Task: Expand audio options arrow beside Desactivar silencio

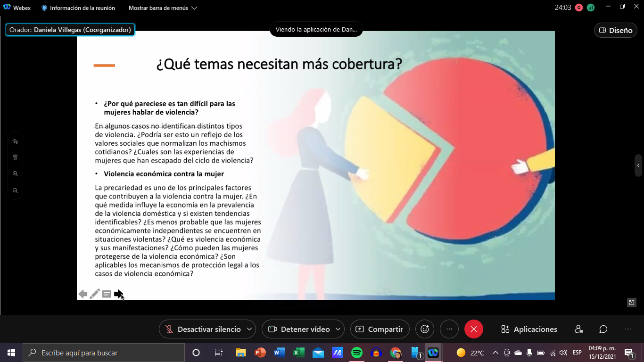Action: pos(250,329)
